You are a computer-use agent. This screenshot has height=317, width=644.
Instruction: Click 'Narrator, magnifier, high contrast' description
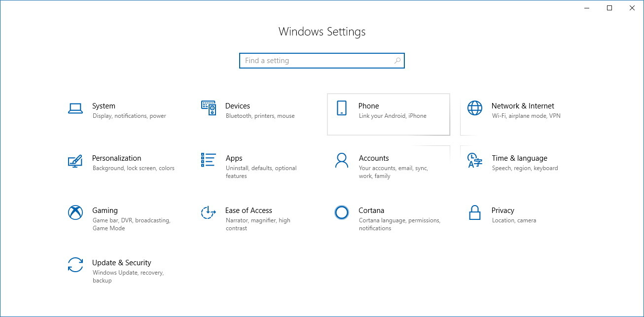click(258, 224)
